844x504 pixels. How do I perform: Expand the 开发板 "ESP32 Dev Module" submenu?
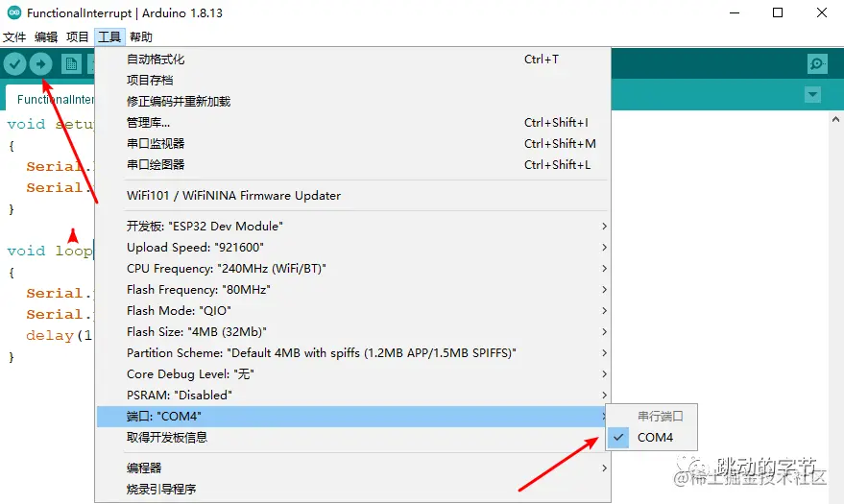(x=353, y=226)
